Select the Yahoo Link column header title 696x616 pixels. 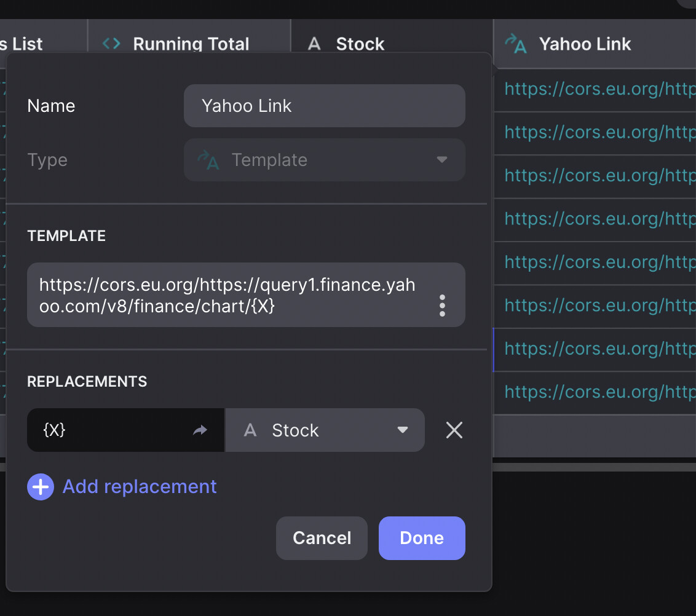coord(585,44)
